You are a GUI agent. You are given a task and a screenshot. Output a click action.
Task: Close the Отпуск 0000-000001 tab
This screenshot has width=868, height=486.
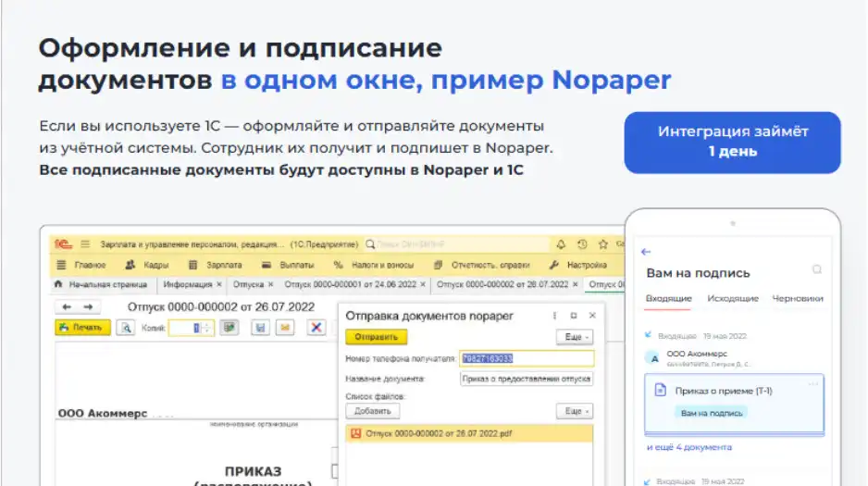[x=423, y=284]
